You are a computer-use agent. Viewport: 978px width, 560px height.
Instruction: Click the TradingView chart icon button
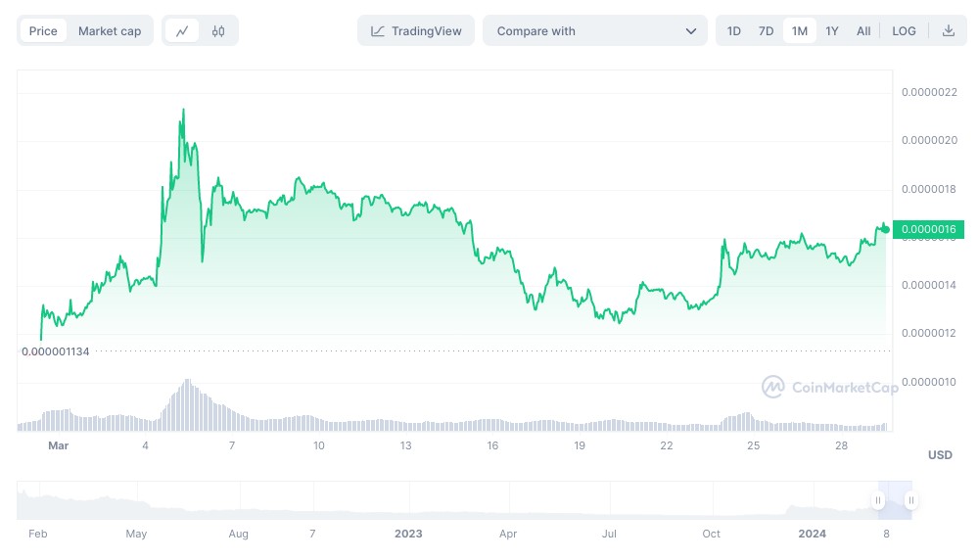coord(416,31)
